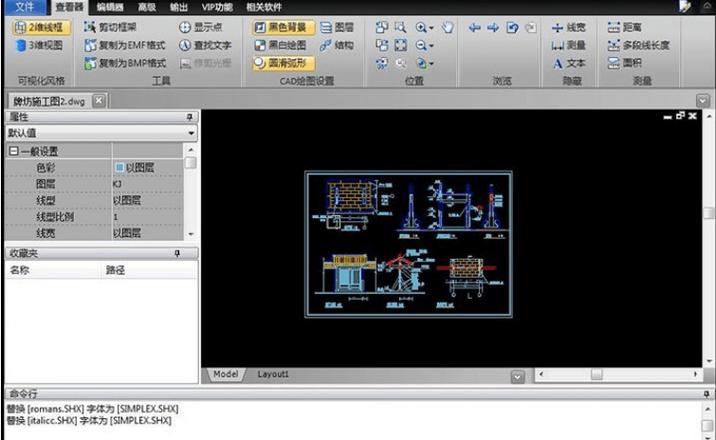Open the 图层 (layers) tool
This screenshot has width=716, height=440.
[x=336, y=27]
